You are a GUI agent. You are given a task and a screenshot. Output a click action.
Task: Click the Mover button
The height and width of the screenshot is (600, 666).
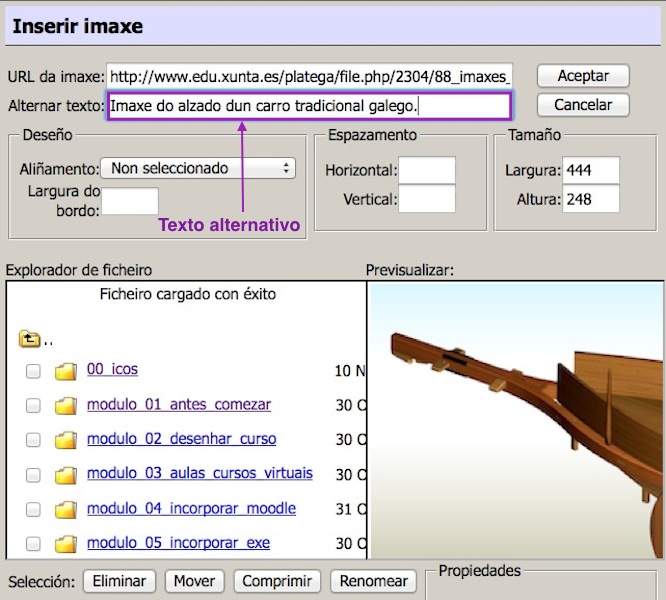pyautogui.click(x=195, y=581)
